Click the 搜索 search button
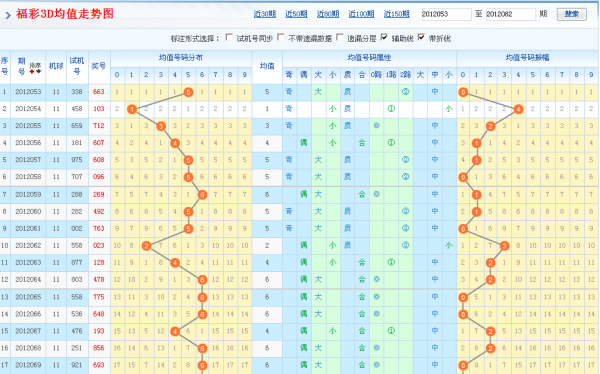This screenshot has height=374, width=600. tap(572, 14)
